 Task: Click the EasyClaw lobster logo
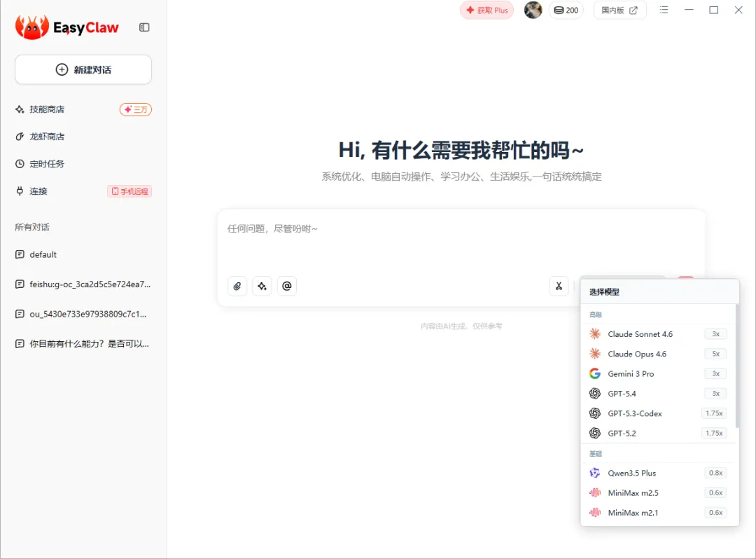click(x=31, y=27)
